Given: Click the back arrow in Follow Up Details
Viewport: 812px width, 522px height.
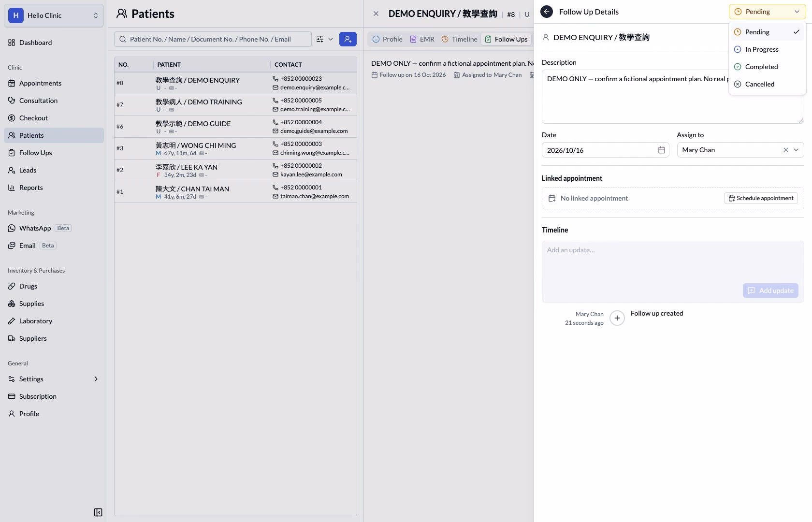Looking at the screenshot, I should tap(547, 12).
